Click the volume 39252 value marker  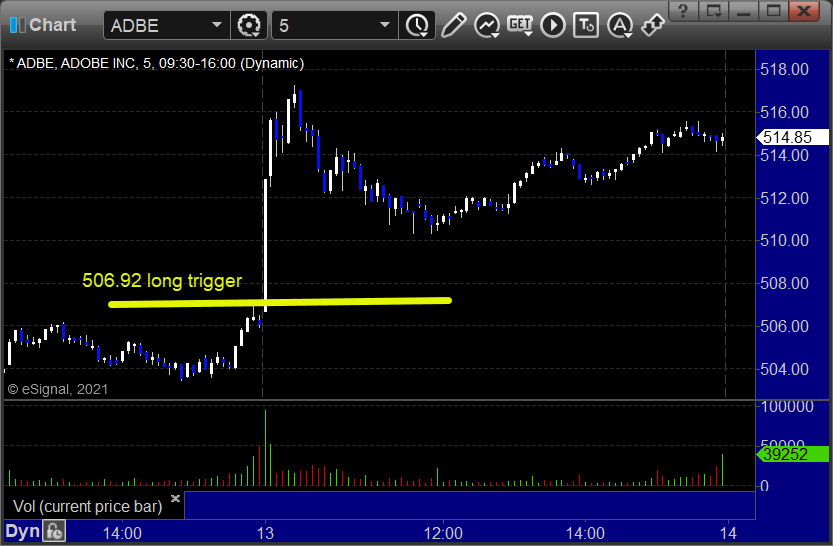(792, 454)
